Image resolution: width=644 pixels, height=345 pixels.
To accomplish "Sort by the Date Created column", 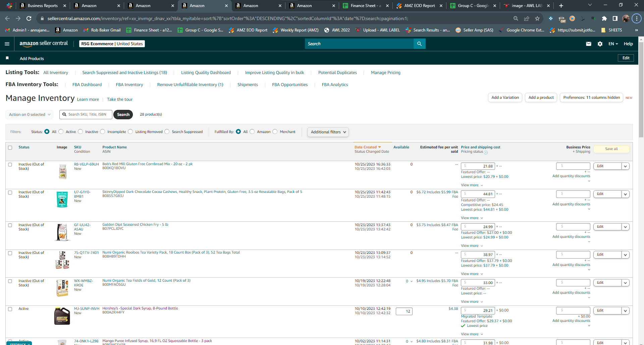I will (x=368, y=147).
